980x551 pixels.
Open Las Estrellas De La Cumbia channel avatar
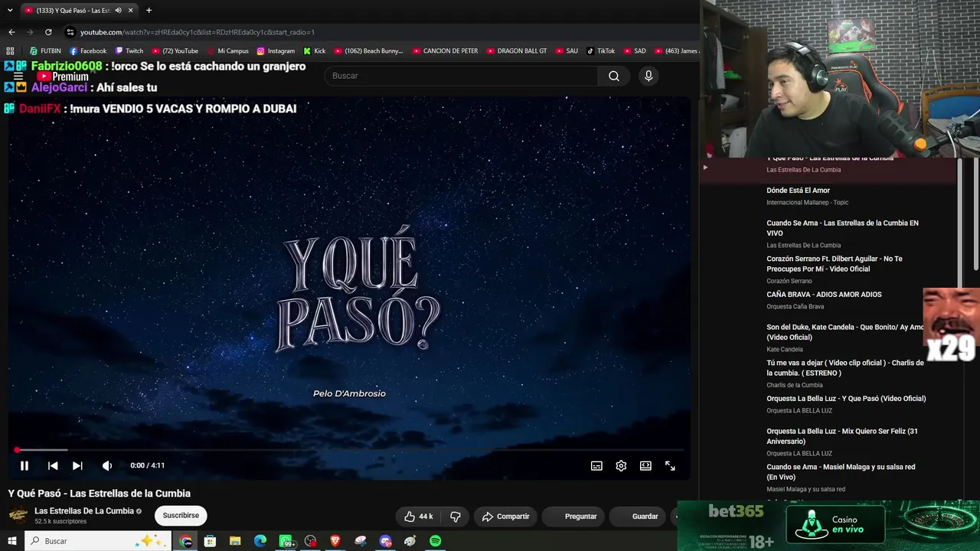18,515
